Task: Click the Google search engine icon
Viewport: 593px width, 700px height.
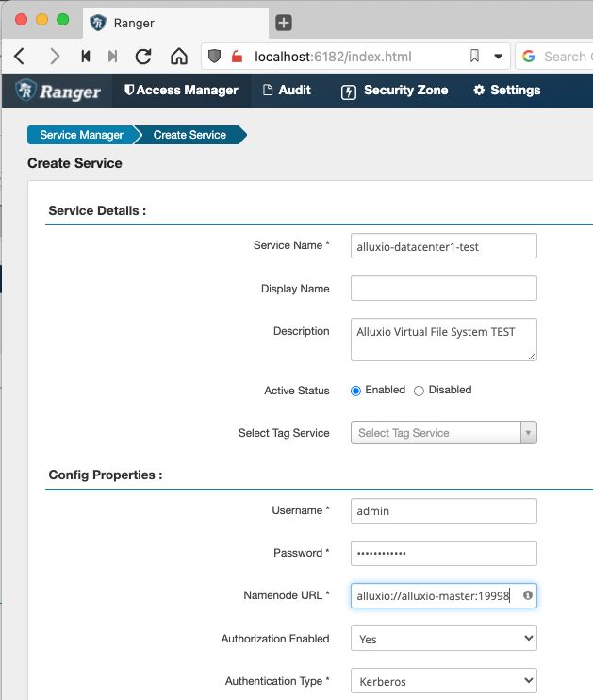Action: pyautogui.click(x=529, y=57)
